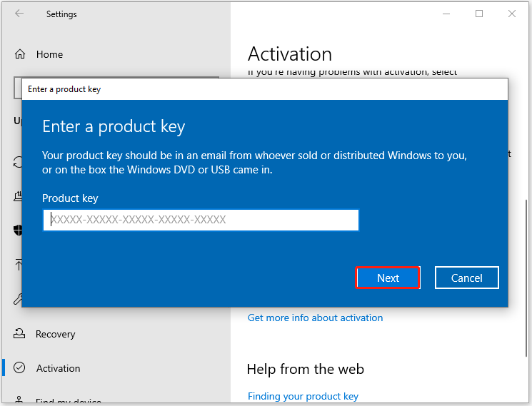
Task: Click the 'Enter a product key' blue heading
Action: point(114,127)
